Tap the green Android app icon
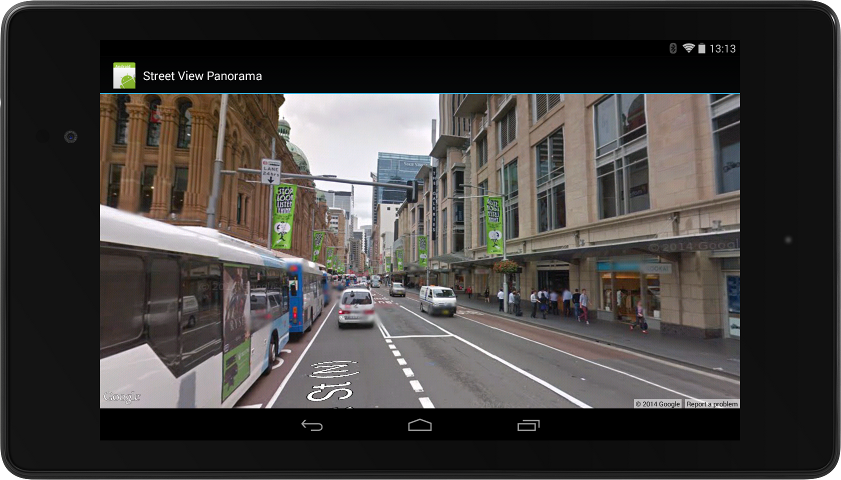 pyautogui.click(x=124, y=76)
